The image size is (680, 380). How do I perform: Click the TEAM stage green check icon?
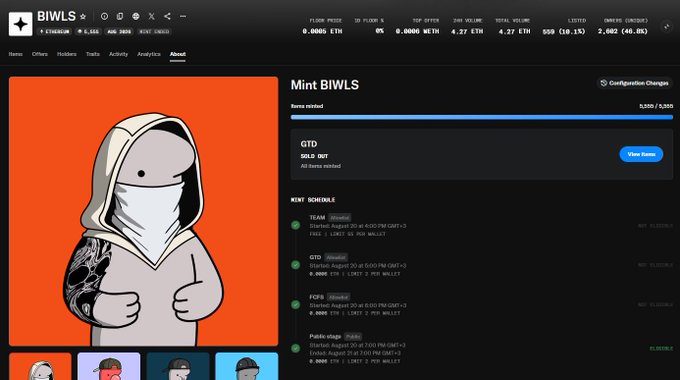click(x=296, y=225)
